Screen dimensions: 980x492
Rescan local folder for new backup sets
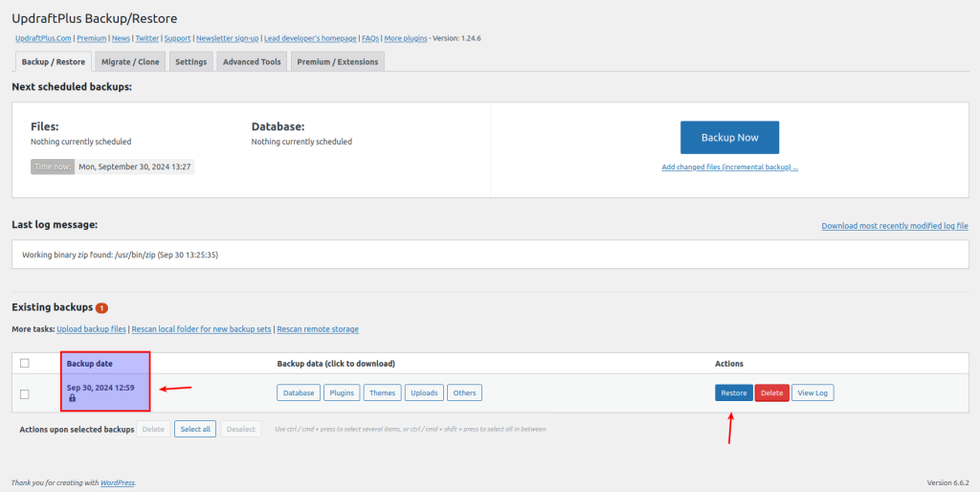pyautogui.click(x=201, y=329)
